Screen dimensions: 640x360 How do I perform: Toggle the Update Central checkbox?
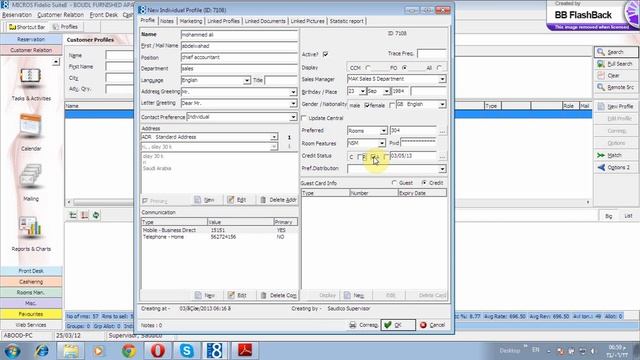point(304,118)
